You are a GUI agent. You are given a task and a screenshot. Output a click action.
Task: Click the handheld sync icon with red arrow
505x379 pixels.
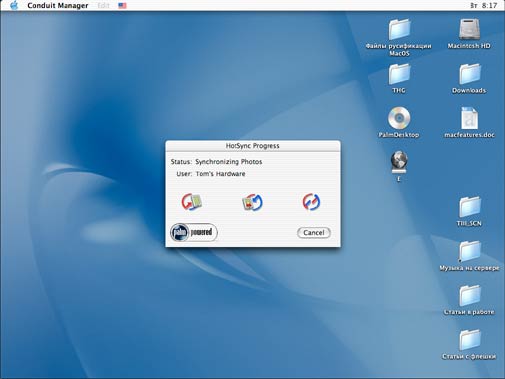coord(192,202)
